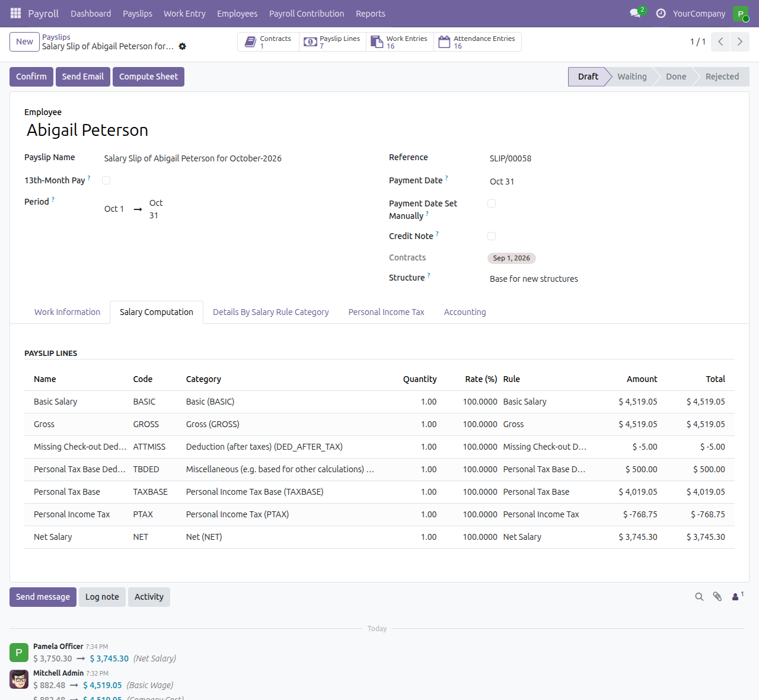Switch to the Accounting tab

pos(465,312)
